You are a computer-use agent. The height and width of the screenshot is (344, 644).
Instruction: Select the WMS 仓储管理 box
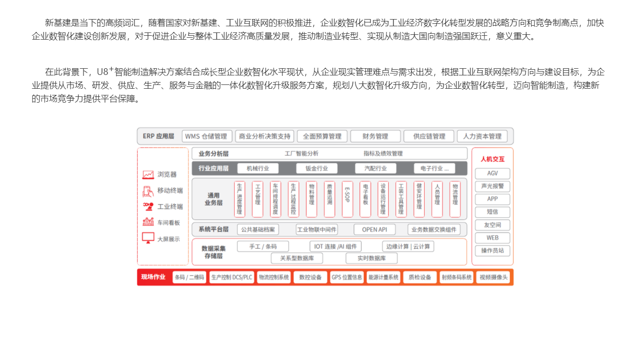coord(206,136)
